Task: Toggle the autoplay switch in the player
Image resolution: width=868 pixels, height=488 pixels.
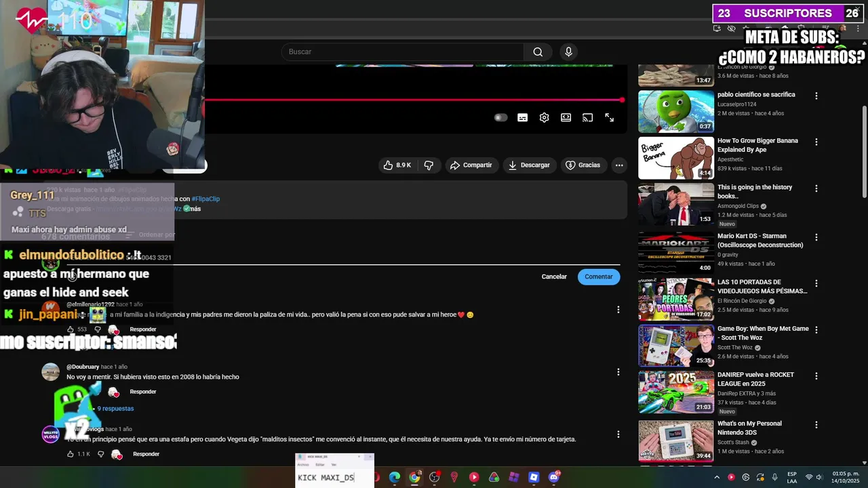Action: point(500,118)
